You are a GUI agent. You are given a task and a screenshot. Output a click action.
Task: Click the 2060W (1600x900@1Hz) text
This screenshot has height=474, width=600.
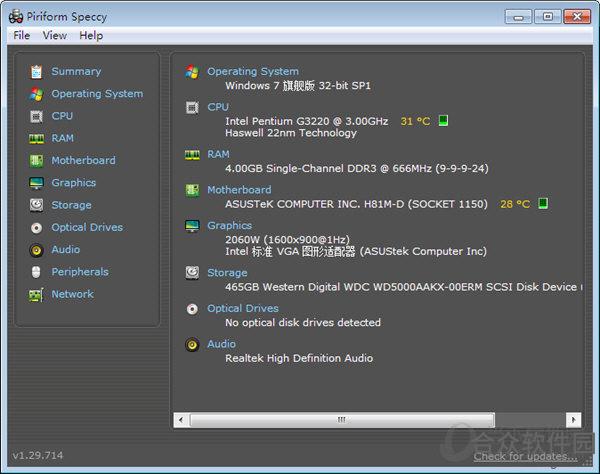click(x=287, y=240)
